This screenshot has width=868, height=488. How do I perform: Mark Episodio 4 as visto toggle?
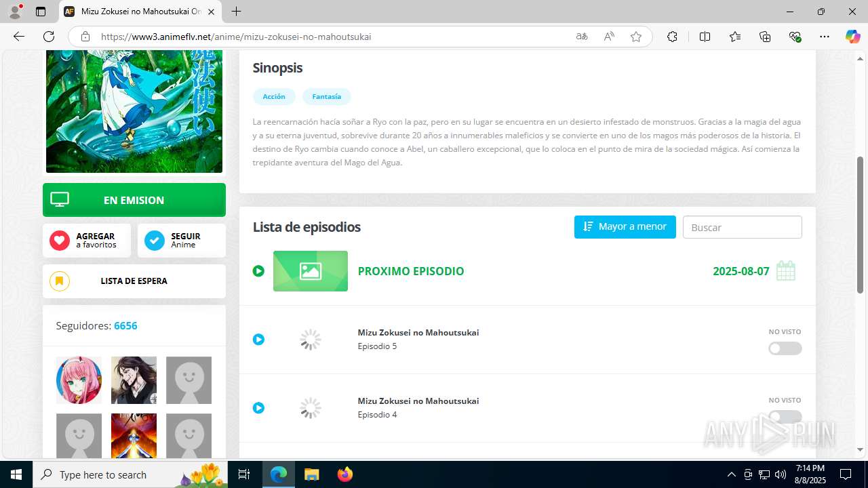tap(785, 417)
